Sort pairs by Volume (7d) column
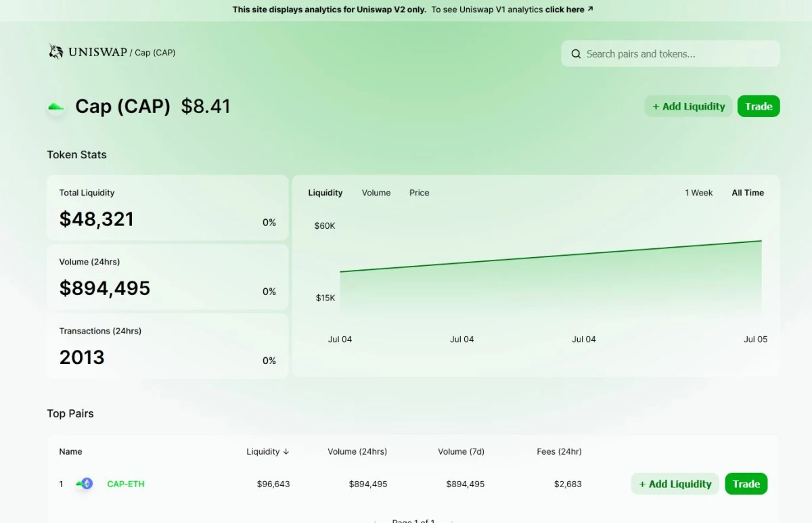This screenshot has width=812, height=523. click(461, 451)
